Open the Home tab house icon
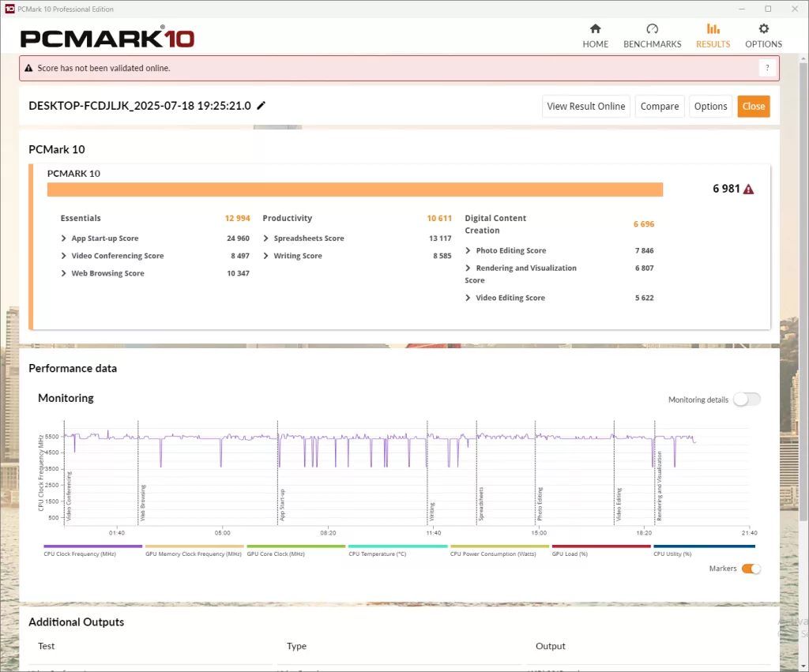809x672 pixels. click(596, 28)
